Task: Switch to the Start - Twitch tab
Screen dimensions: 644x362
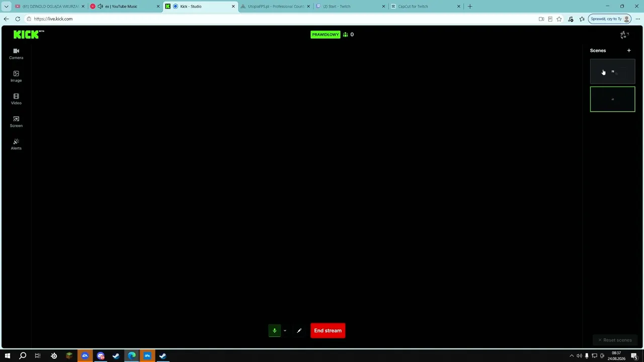Action: coord(350,7)
